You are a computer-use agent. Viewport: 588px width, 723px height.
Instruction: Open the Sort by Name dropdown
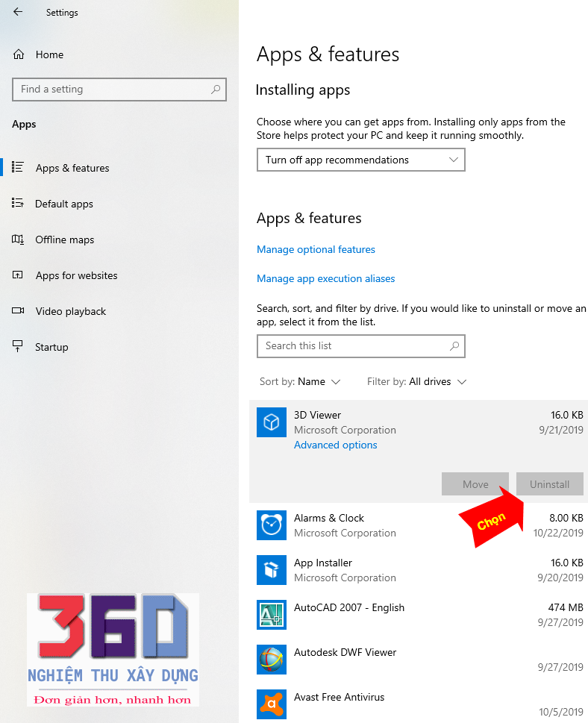coord(300,382)
